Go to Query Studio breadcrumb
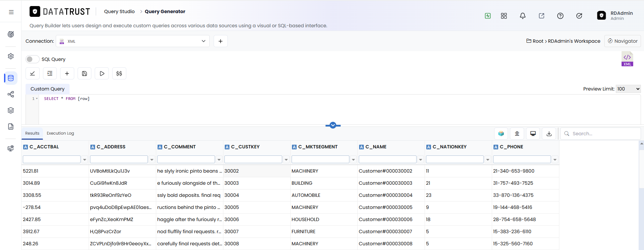The image size is (644, 250). 119,11
